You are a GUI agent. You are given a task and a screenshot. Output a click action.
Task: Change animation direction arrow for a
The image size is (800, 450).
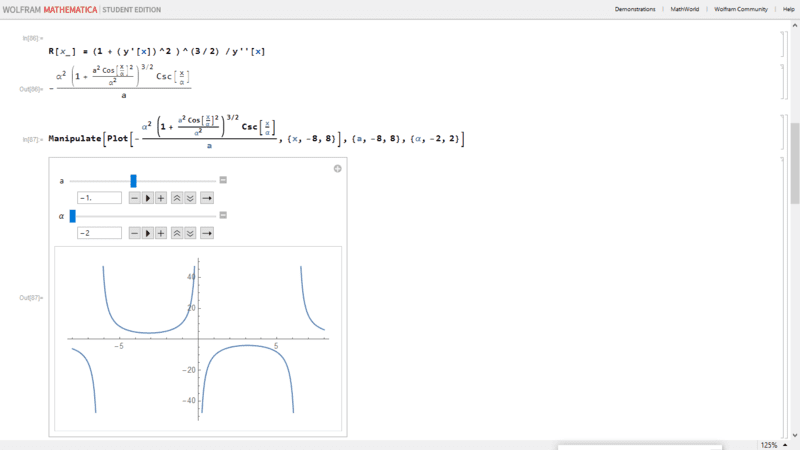coord(207,198)
